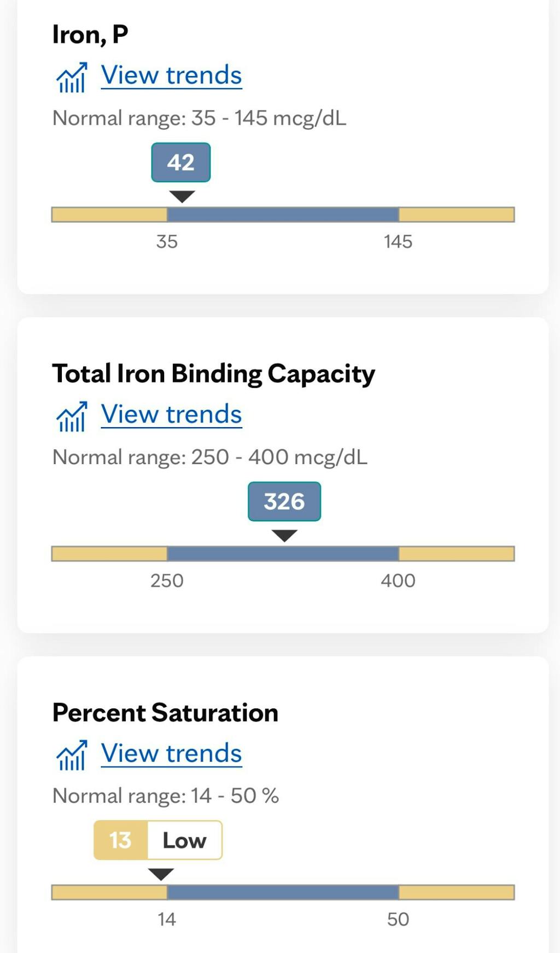The width and height of the screenshot is (560, 953).
Task: Tap the 326 value badge
Action: [x=284, y=502]
